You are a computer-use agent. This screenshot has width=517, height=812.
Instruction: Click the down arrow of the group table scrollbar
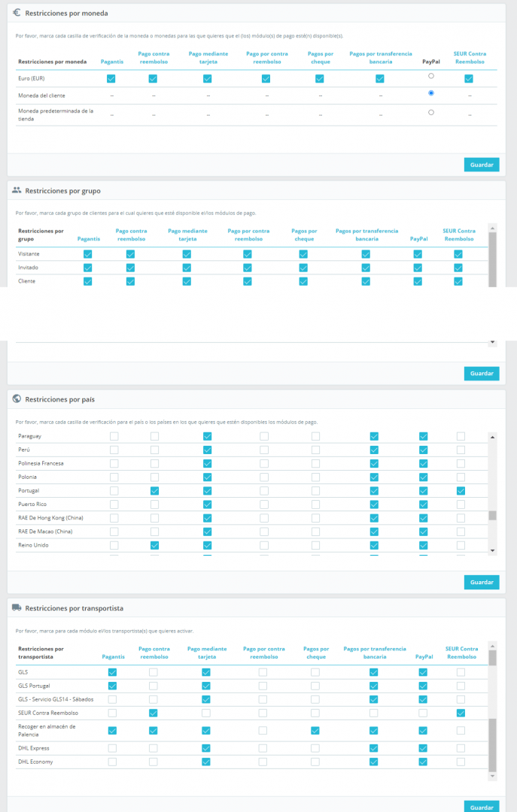coord(493,342)
